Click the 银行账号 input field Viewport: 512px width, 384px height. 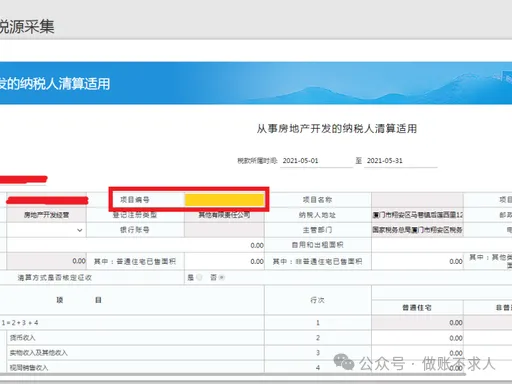[x=224, y=230]
